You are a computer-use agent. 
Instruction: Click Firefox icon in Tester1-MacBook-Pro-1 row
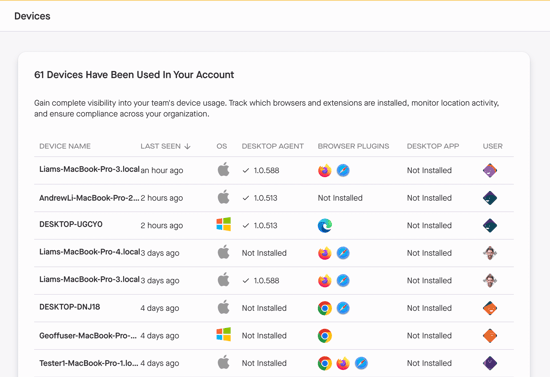tap(343, 363)
